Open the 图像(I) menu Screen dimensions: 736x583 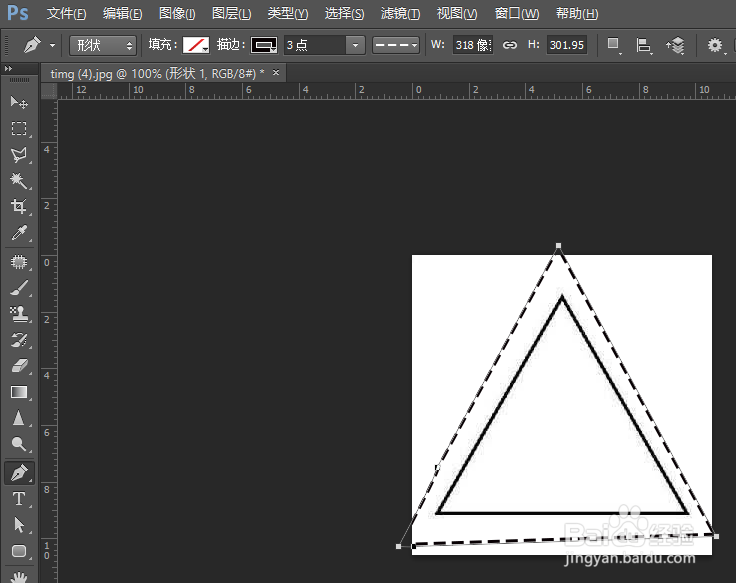pyautogui.click(x=177, y=14)
